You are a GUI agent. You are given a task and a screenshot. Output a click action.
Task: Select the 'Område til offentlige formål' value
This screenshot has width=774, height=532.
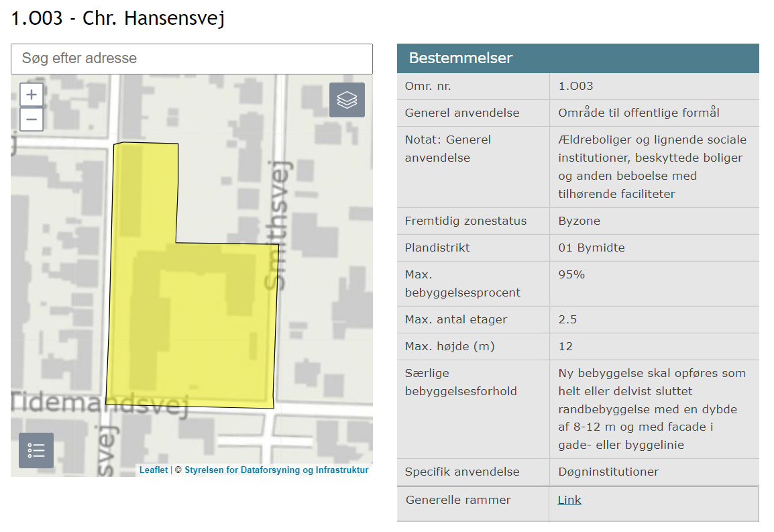(639, 113)
